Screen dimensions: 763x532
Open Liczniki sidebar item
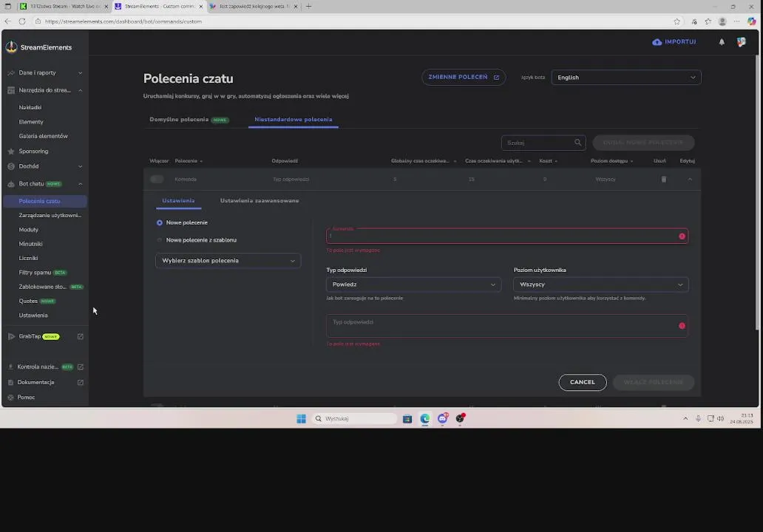(x=28, y=258)
